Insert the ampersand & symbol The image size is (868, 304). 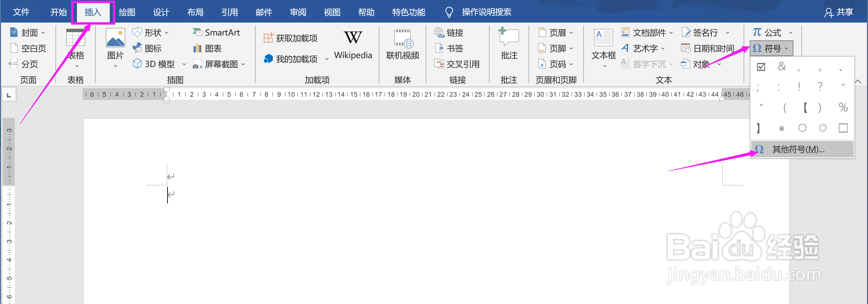782,66
